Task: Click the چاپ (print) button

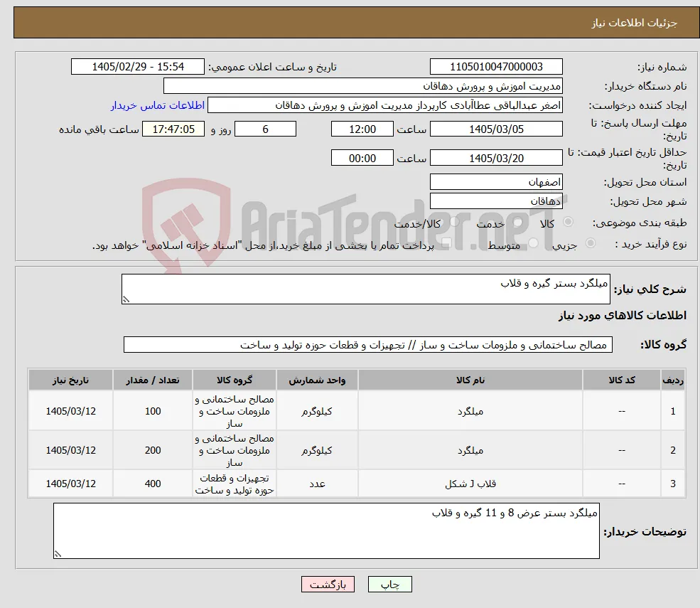Action: coord(389,585)
